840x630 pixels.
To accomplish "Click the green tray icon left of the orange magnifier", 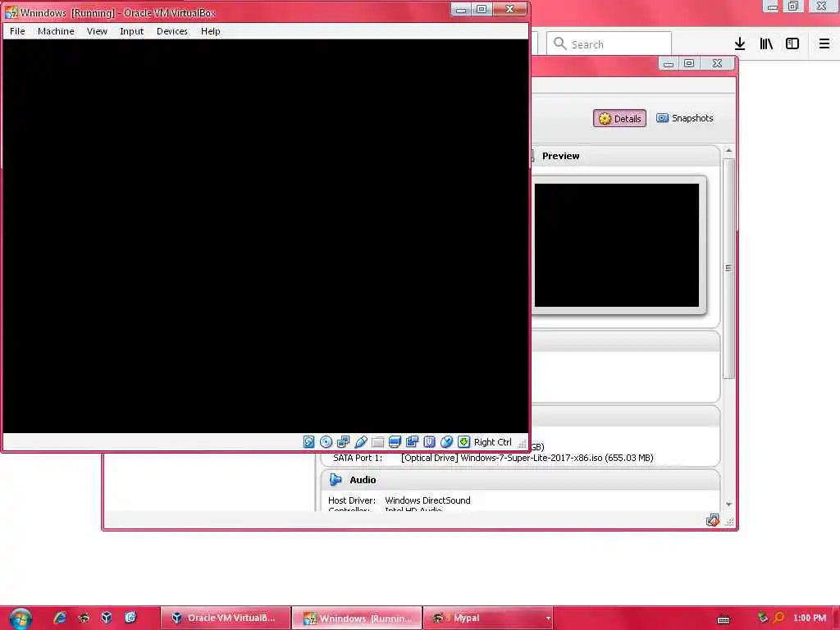I will point(763,618).
